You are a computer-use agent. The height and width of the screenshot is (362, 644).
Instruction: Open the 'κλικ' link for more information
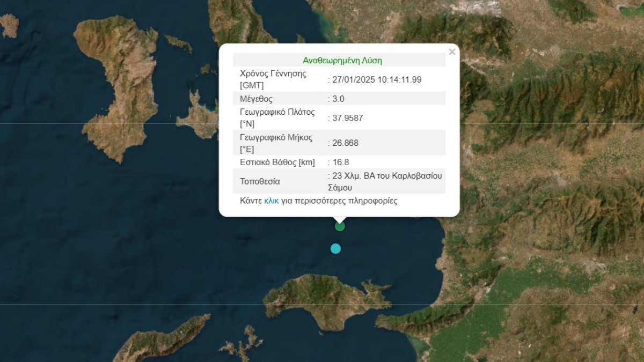pos(271,201)
